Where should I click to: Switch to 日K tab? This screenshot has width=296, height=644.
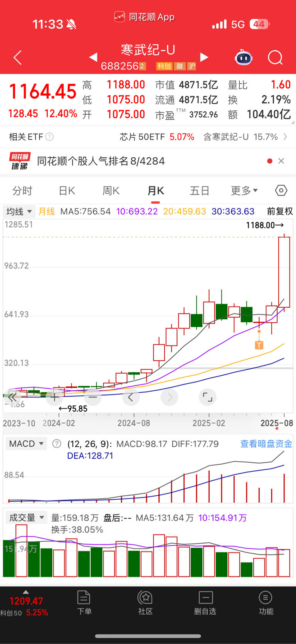[x=67, y=191]
